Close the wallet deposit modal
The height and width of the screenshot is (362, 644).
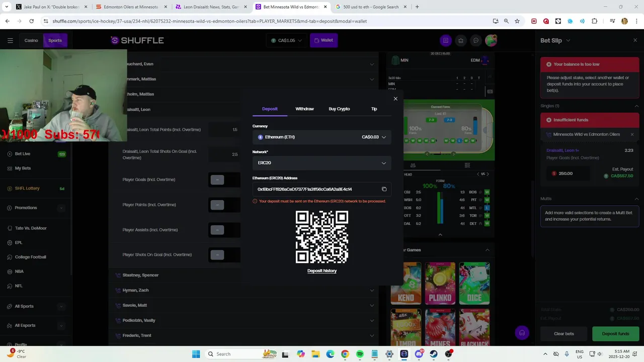pos(395,99)
